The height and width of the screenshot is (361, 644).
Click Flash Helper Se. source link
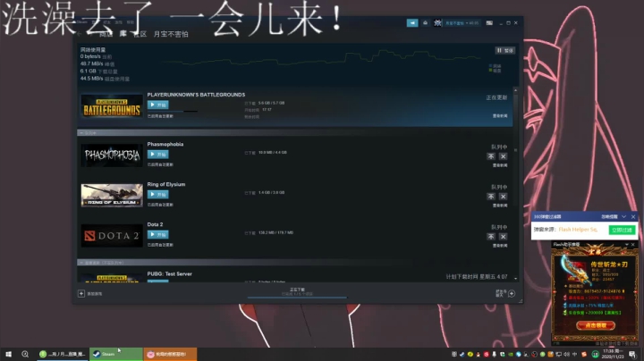tap(578, 230)
